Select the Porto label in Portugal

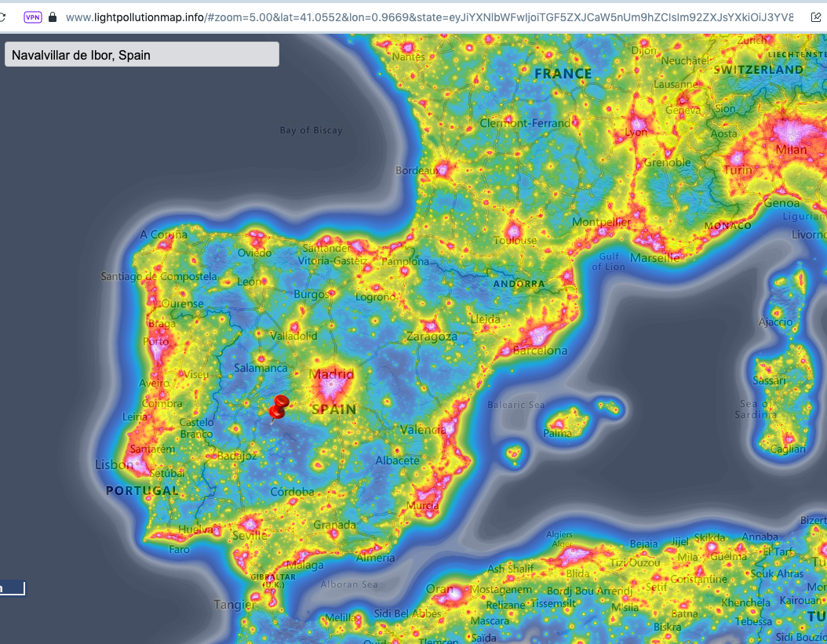point(156,341)
